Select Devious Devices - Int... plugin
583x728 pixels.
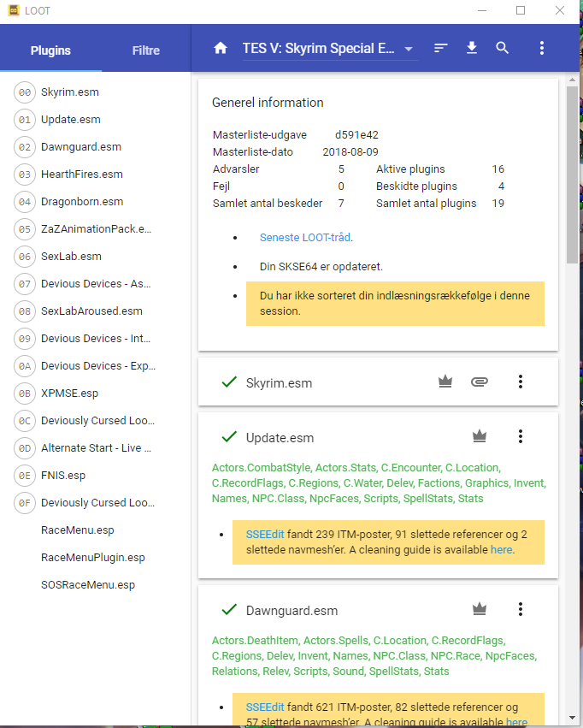(x=95, y=339)
